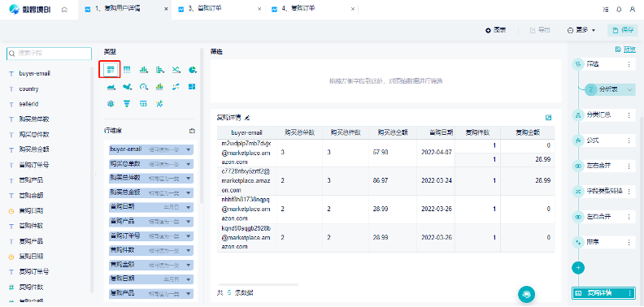Close the 4、复购订单 tab
Image resolution: width=644 pixels, height=307 pixels.
click(x=353, y=9)
